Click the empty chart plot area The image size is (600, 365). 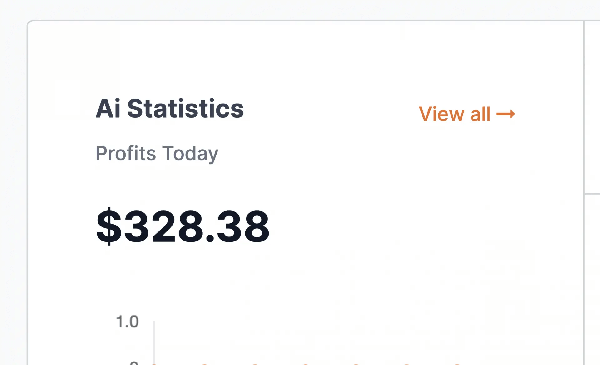coord(344,341)
